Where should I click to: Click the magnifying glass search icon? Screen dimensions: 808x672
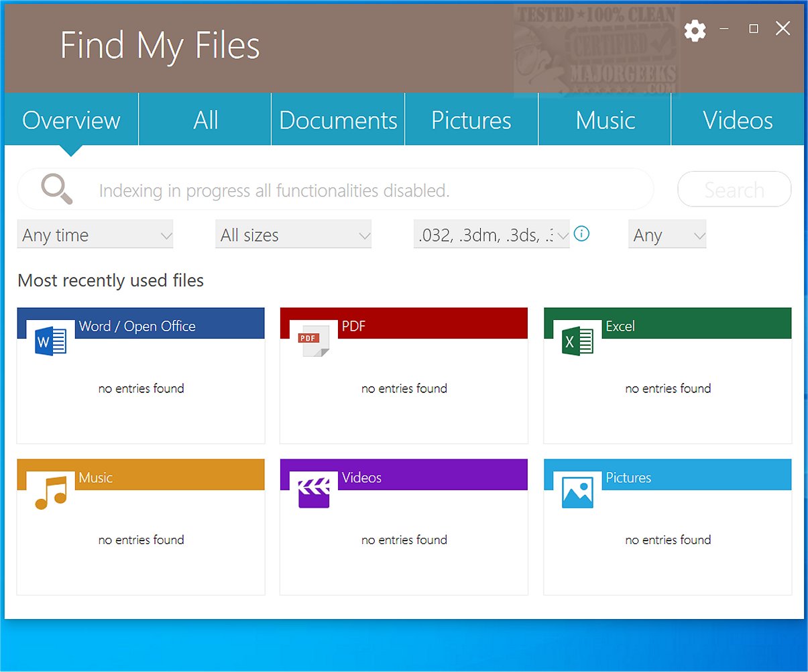pos(56,188)
